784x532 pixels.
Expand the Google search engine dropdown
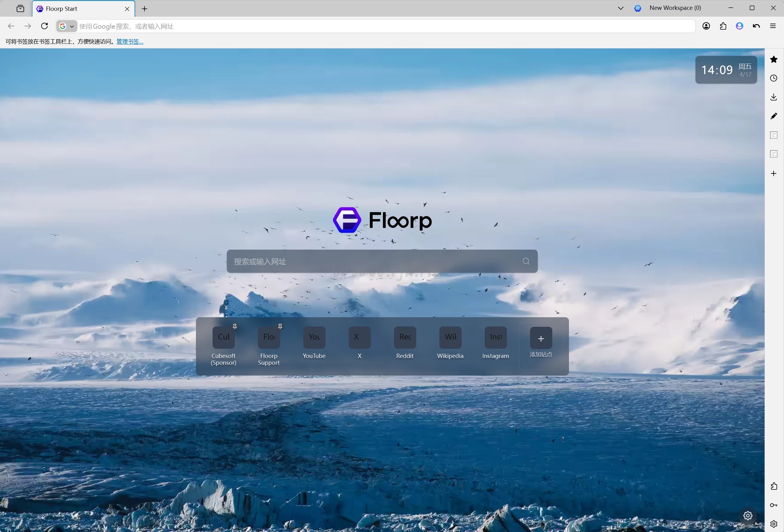click(67, 26)
